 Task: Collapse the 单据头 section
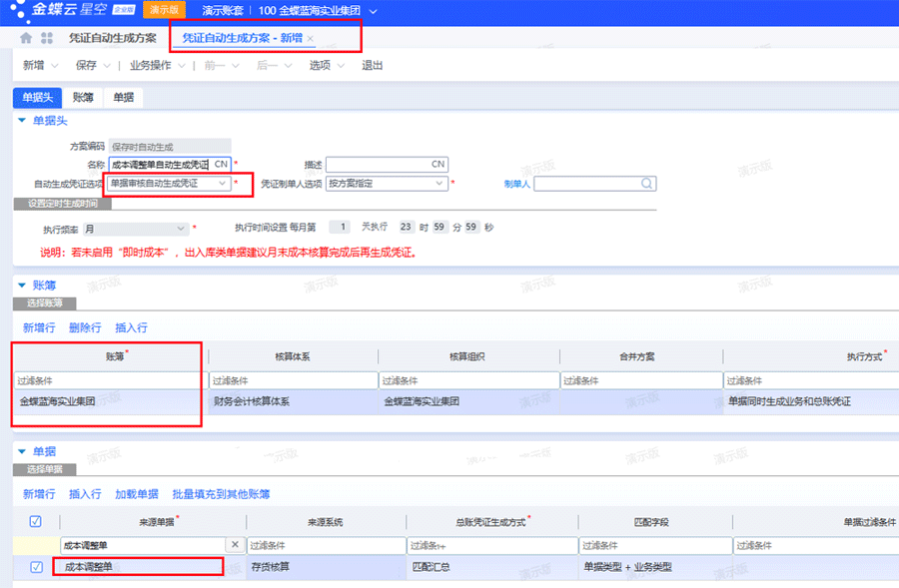[22, 122]
